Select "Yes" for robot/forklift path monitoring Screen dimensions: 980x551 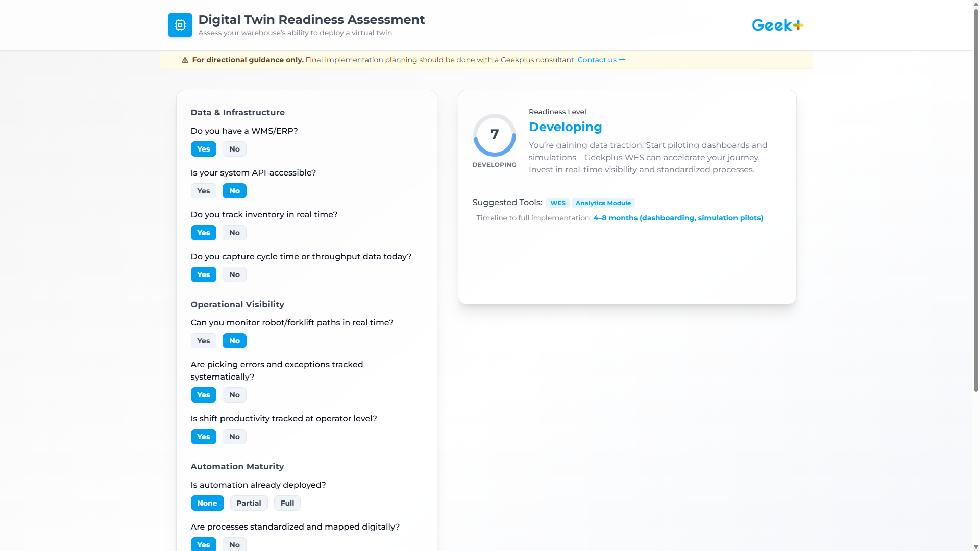coord(203,341)
